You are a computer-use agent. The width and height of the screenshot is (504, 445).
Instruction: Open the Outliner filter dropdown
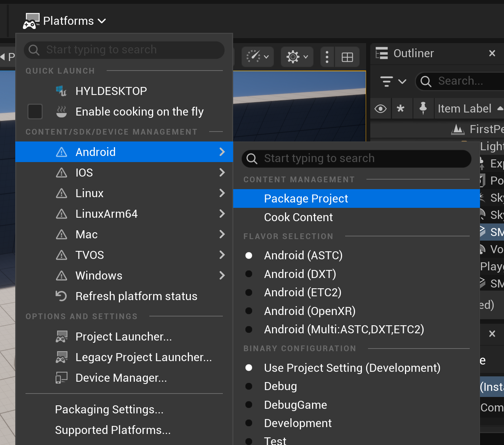[392, 81]
